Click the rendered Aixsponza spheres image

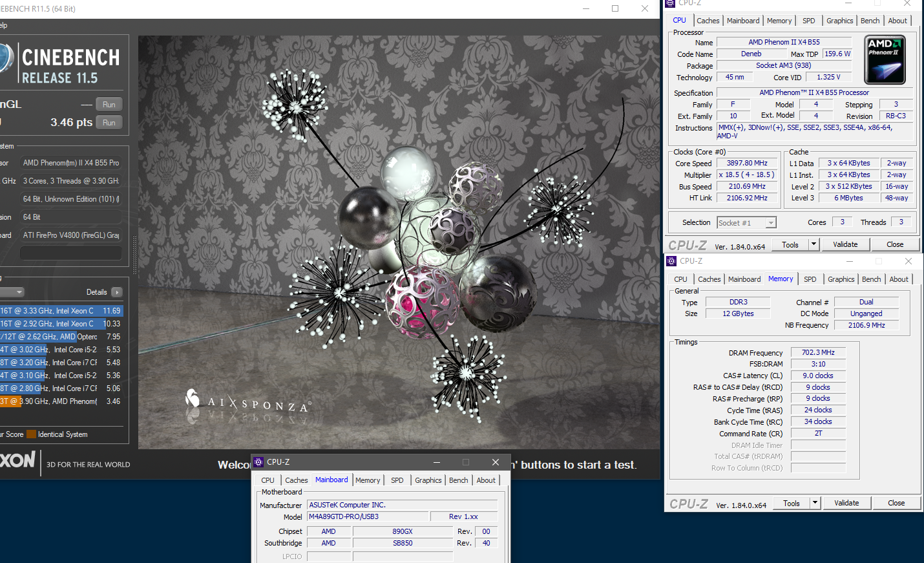tap(399, 242)
